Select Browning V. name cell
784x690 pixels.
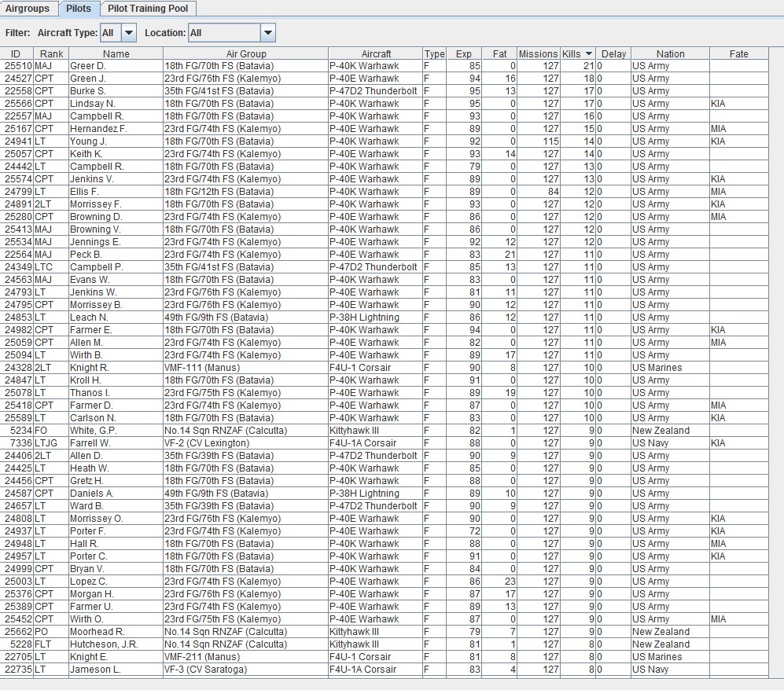[116, 229]
